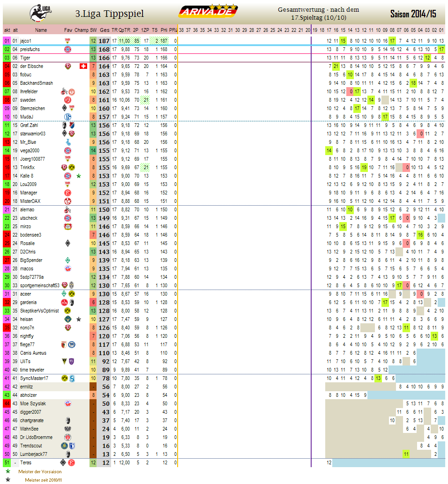Select the QpTR column header
The height and width of the screenshot is (484, 448).
point(124,30)
